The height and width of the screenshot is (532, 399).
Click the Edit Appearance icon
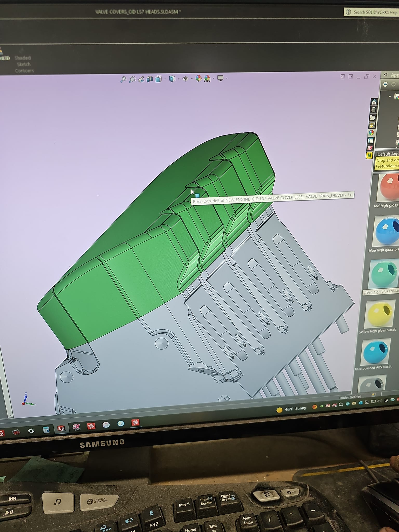click(198, 78)
